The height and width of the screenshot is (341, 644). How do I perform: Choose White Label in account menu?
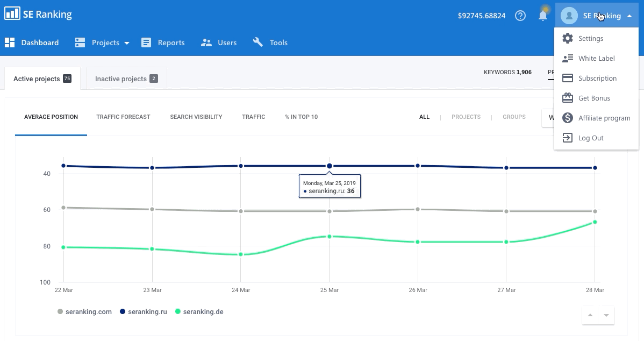(596, 58)
